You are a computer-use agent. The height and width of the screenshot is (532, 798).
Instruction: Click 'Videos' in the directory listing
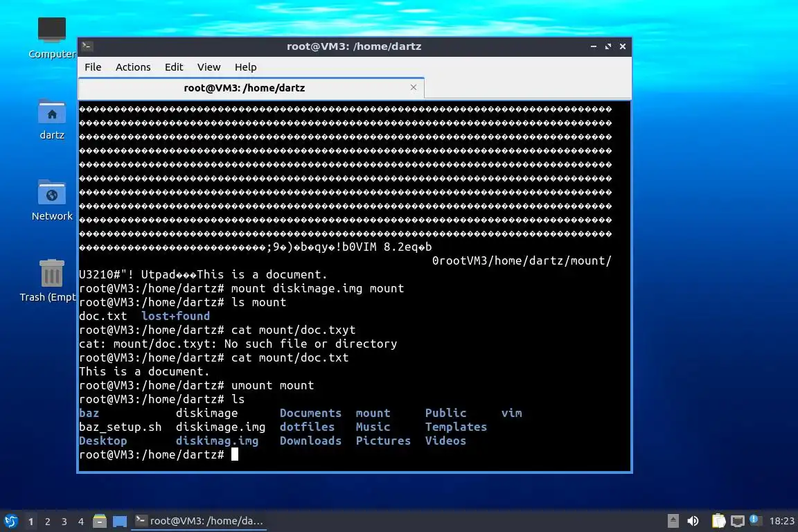pos(446,441)
